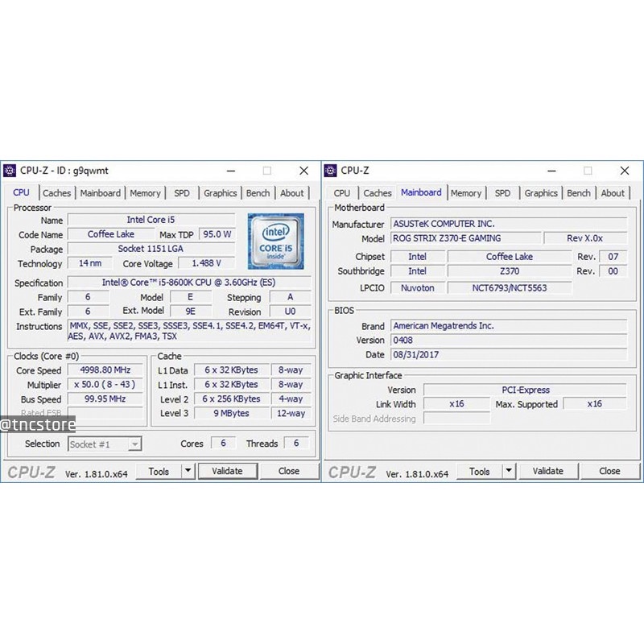Open Memory tab in left window
Screen dimensions: 644x644
pyautogui.click(x=145, y=193)
